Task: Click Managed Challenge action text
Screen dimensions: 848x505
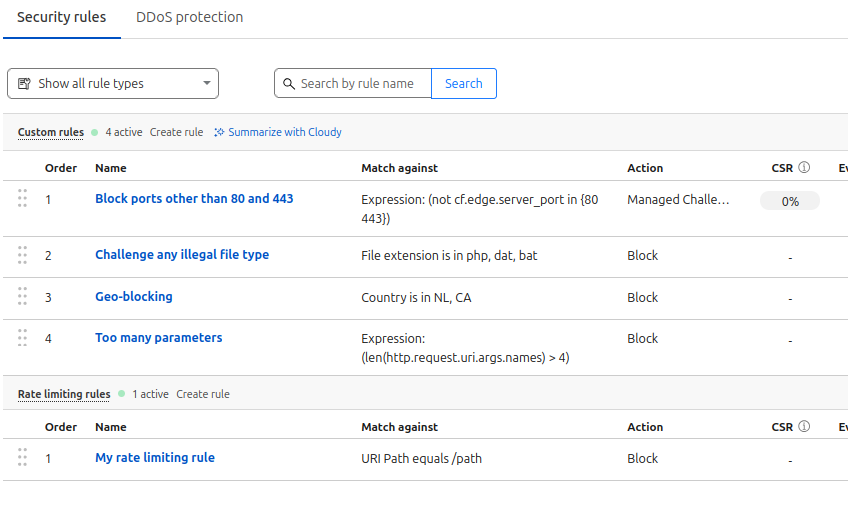Action: point(678,200)
